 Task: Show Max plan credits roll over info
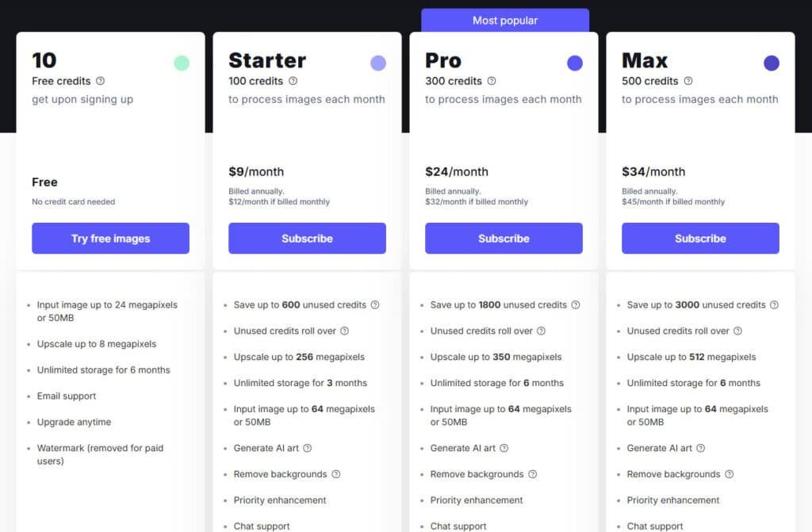(737, 331)
